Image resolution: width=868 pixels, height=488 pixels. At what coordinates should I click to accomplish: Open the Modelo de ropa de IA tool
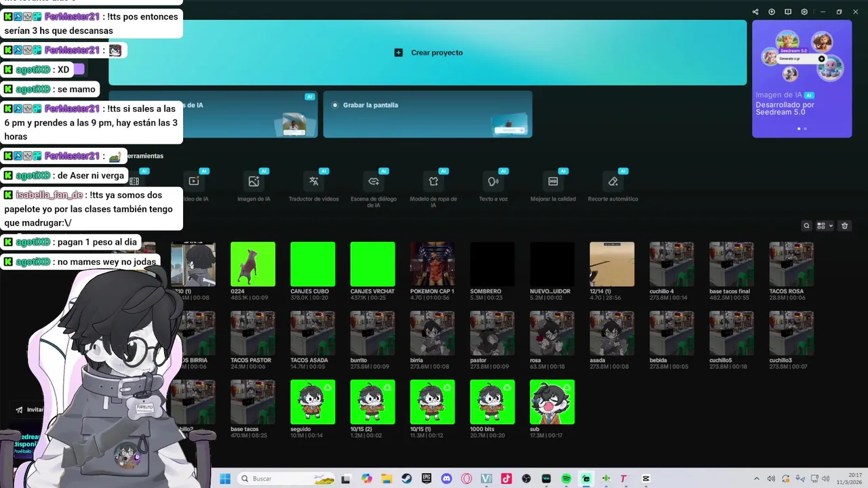point(433,188)
